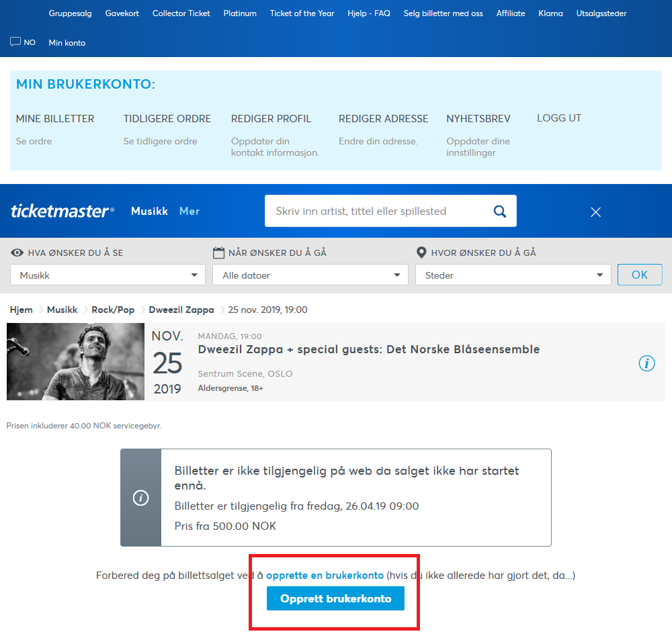Open Gavekort in top menu
The width and height of the screenshot is (672, 644).
[122, 13]
